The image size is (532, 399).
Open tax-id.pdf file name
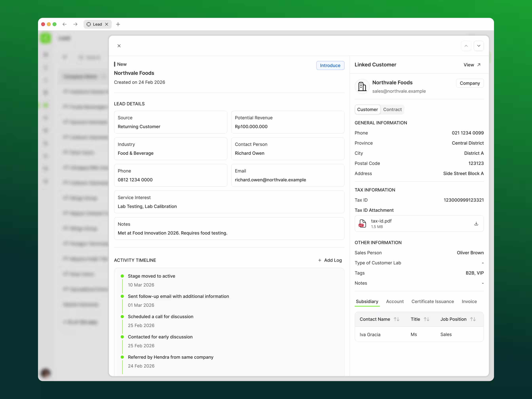point(381,221)
